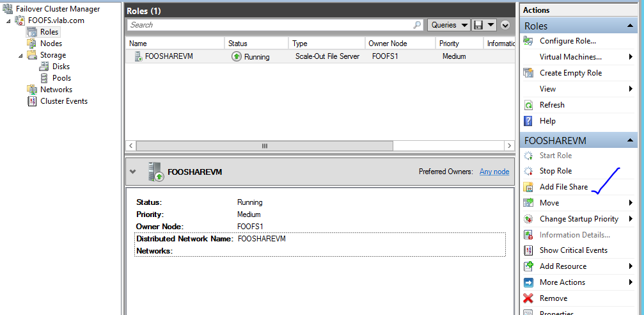The height and width of the screenshot is (315, 644).
Task: Select Pools under Storage
Action: (61, 77)
